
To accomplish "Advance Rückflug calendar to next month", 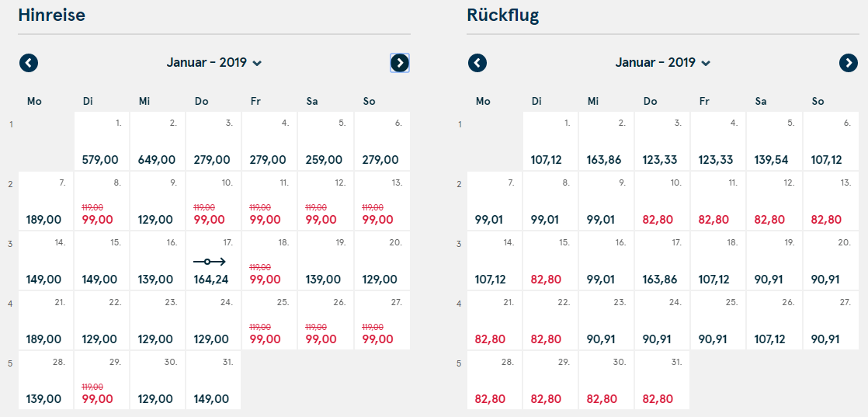I will [x=848, y=63].
